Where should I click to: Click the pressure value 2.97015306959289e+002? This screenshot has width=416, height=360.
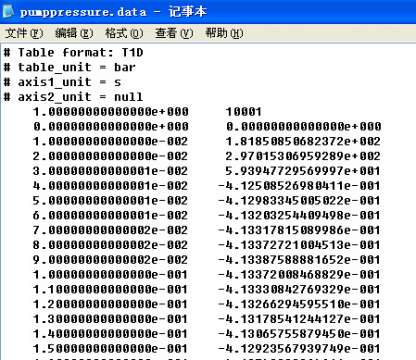pyautogui.click(x=303, y=156)
